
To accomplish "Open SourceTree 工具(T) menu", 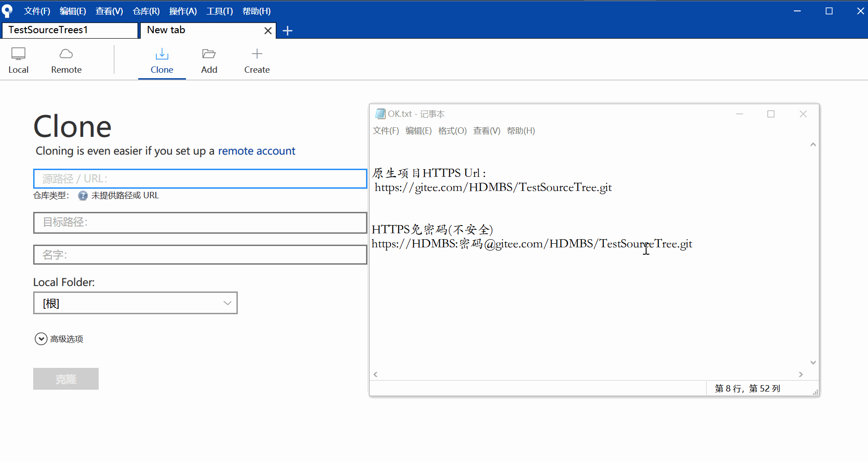I will pyautogui.click(x=220, y=11).
